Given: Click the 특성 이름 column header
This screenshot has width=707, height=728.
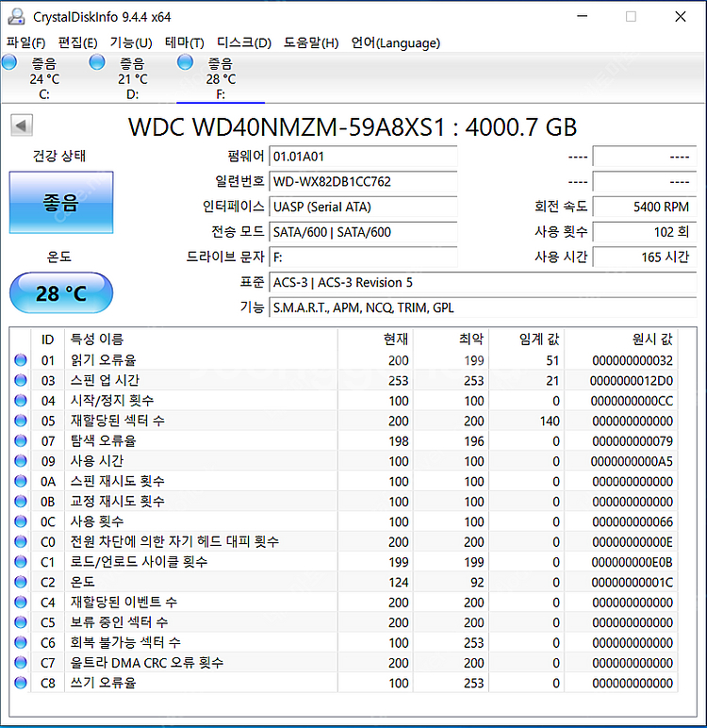Looking at the screenshot, I should [x=201, y=339].
